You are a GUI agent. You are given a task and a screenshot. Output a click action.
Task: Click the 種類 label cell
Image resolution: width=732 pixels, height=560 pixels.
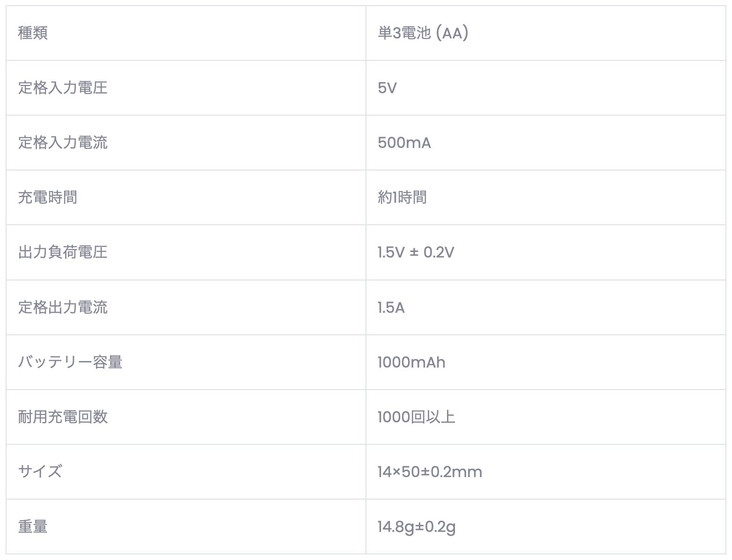(x=186, y=33)
